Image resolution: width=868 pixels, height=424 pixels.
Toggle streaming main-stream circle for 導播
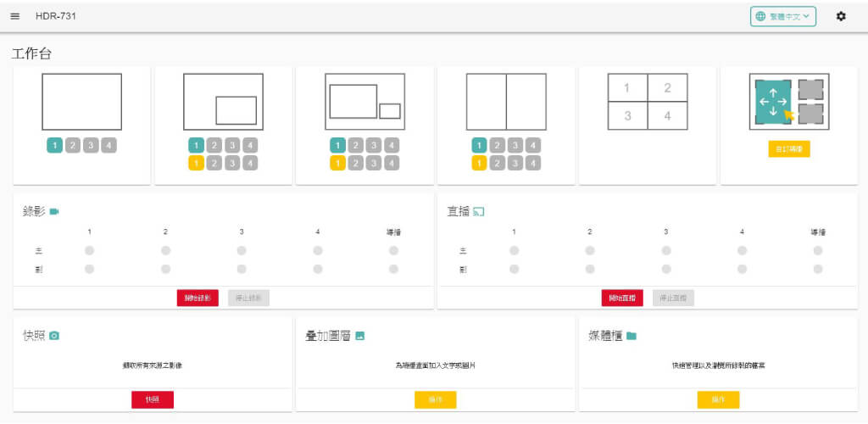click(x=818, y=251)
